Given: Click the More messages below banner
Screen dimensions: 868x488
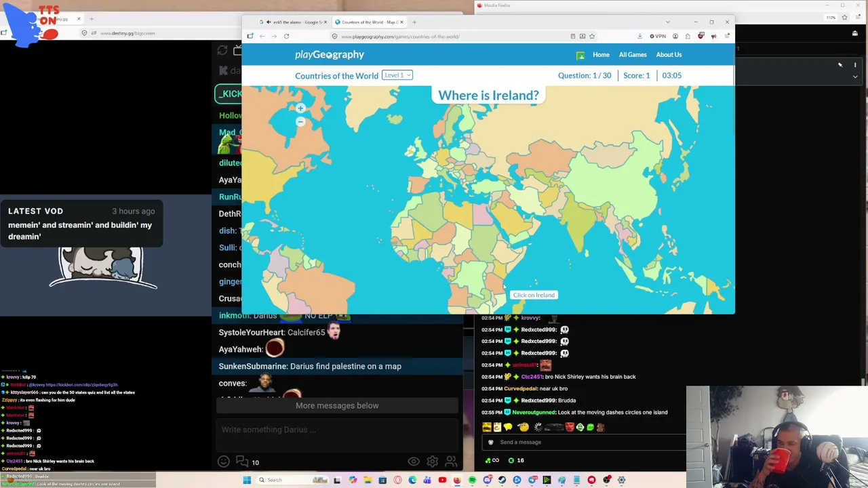Looking at the screenshot, I should [x=337, y=405].
